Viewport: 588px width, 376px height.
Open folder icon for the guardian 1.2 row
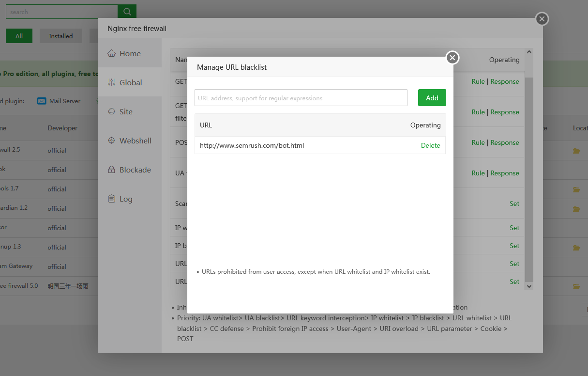576,209
